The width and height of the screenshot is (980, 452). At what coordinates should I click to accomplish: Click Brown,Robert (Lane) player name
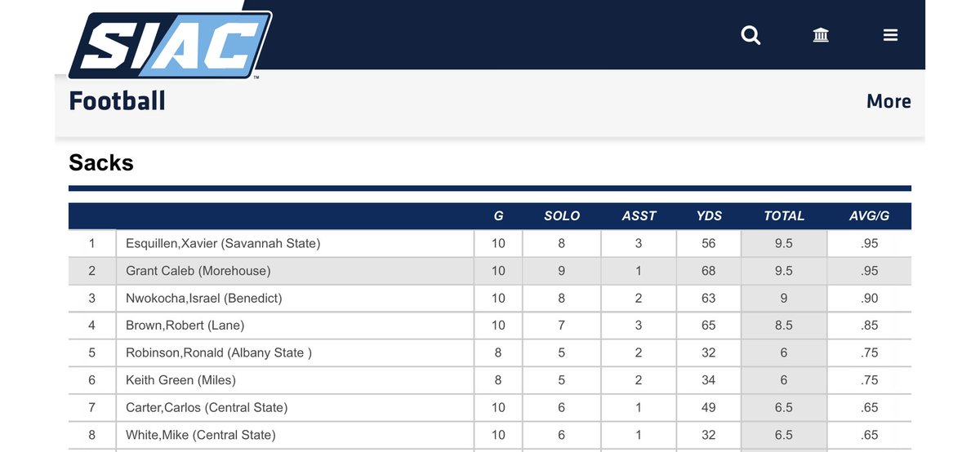tap(185, 326)
